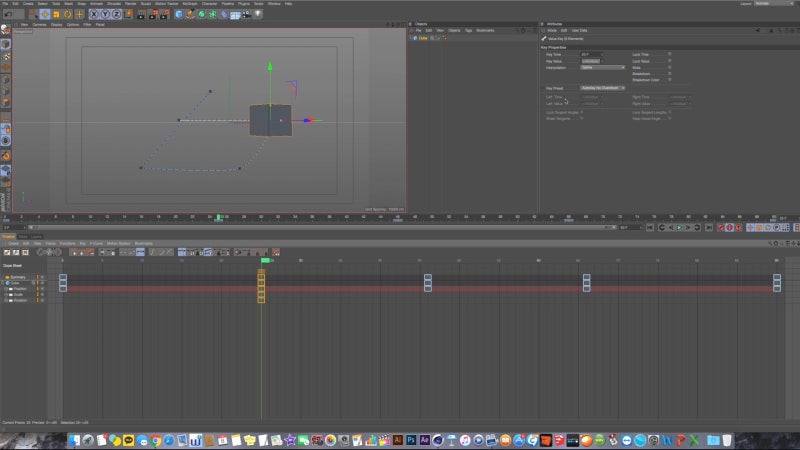Image resolution: width=800 pixels, height=450 pixels.
Task: Open the floor environment icon
Action: pos(235,15)
